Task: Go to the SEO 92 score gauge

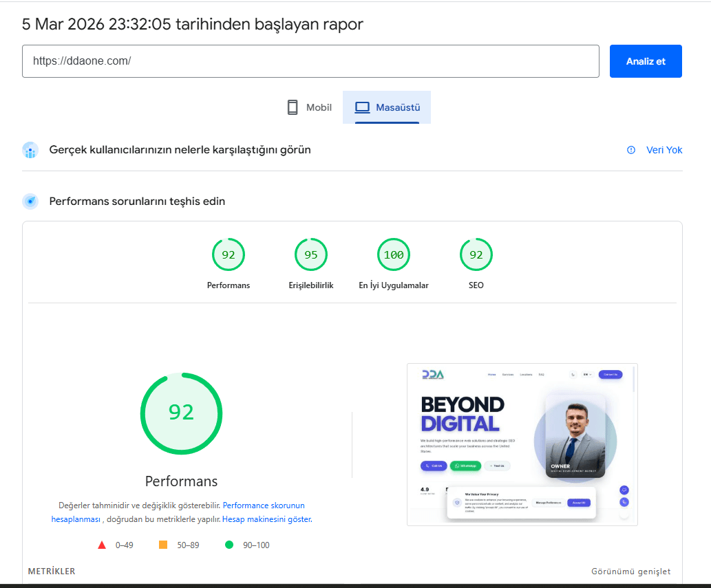Action: pos(476,255)
